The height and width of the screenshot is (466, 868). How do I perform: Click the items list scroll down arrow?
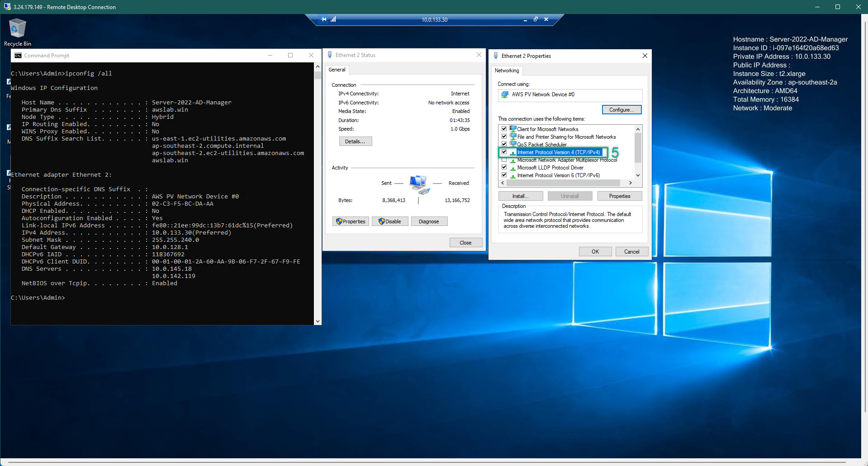point(638,175)
